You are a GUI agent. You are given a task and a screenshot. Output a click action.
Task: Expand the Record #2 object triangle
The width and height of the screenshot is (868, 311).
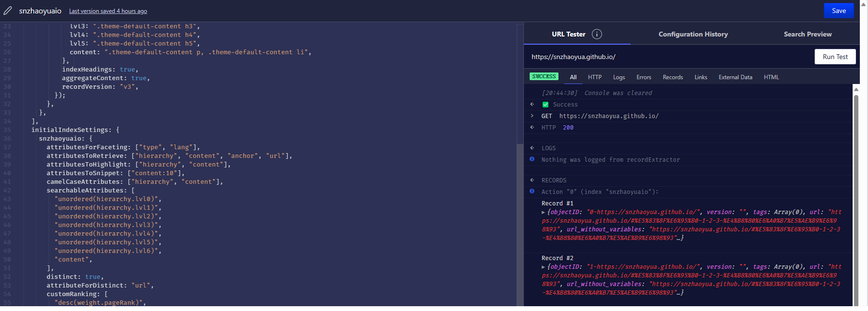(544, 267)
